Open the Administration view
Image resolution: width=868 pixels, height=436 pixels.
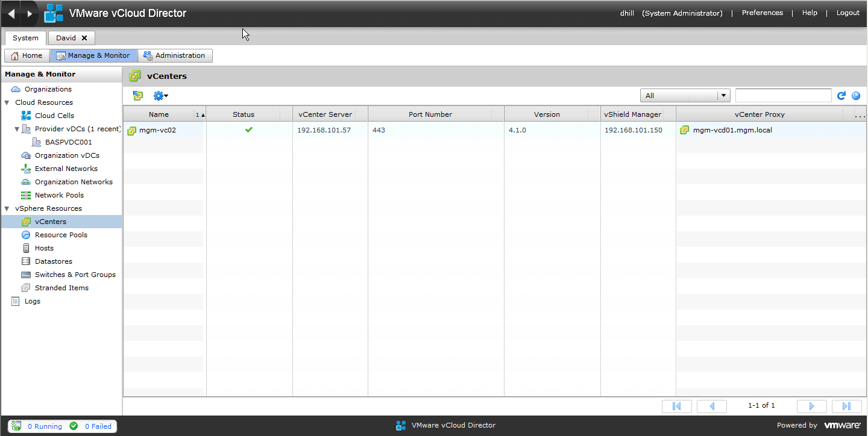[175, 55]
